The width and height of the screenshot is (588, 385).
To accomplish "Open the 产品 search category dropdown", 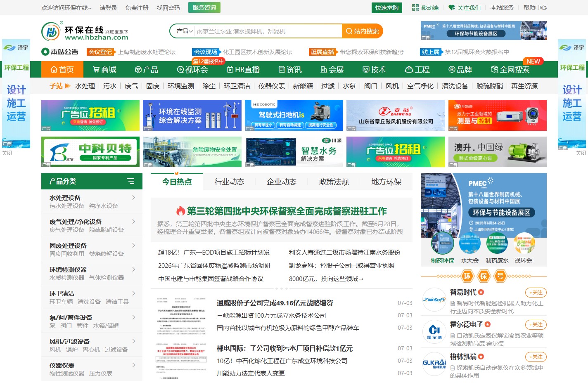I will coord(185,31).
